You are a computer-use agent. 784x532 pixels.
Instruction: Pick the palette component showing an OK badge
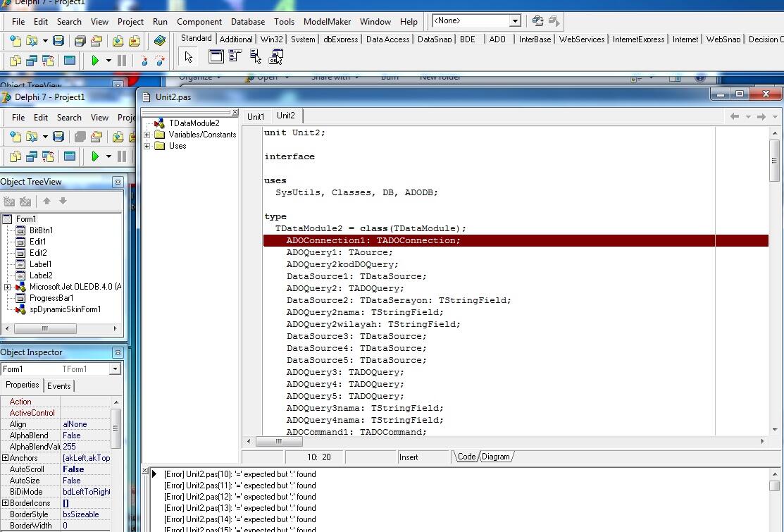(276, 57)
